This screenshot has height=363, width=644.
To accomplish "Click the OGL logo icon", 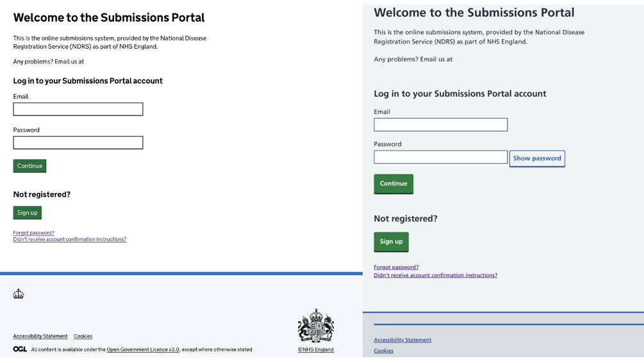I will pyautogui.click(x=20, y=350).
